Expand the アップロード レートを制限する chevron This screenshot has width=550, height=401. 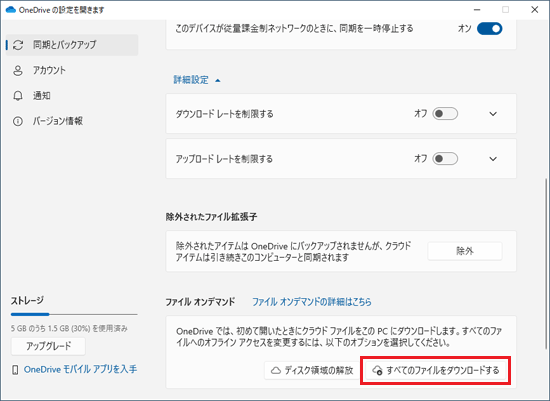point(493,159)
